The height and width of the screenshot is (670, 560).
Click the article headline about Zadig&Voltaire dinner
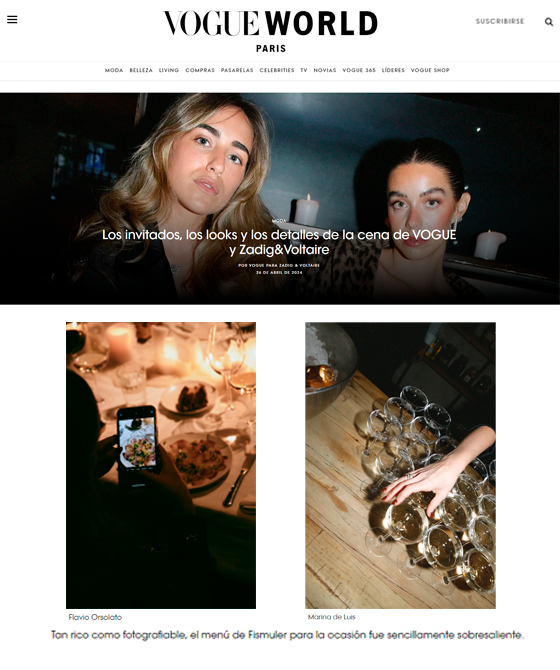pos(279,242)
